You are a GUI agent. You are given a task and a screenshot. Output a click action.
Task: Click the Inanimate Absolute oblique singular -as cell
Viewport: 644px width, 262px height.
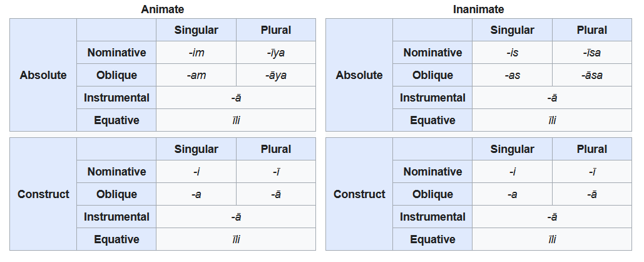512,75
